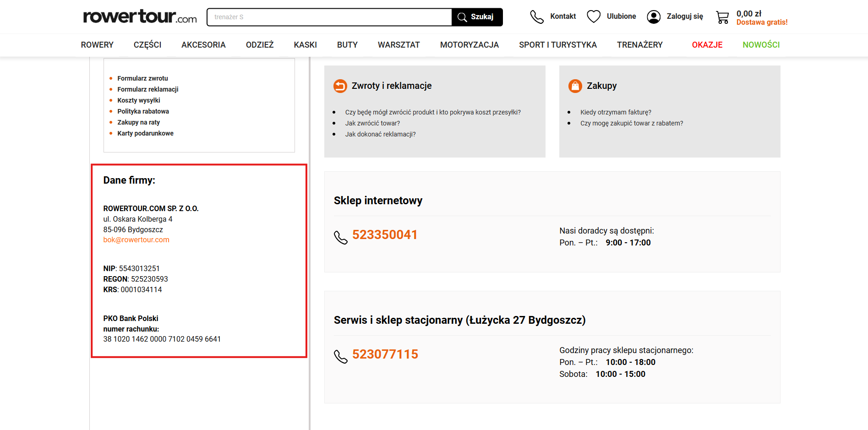The width and height of the screenshot is (868, 430).
Task: Open 'Jak zwrócić towar?' question
Action: point(372,123)
